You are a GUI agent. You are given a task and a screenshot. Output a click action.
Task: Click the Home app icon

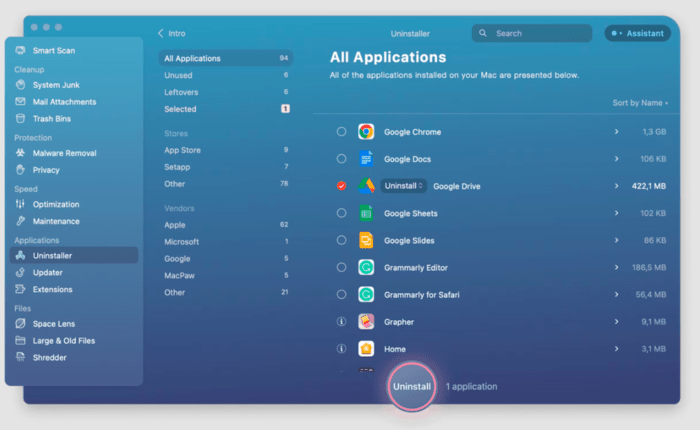point(366,349)
